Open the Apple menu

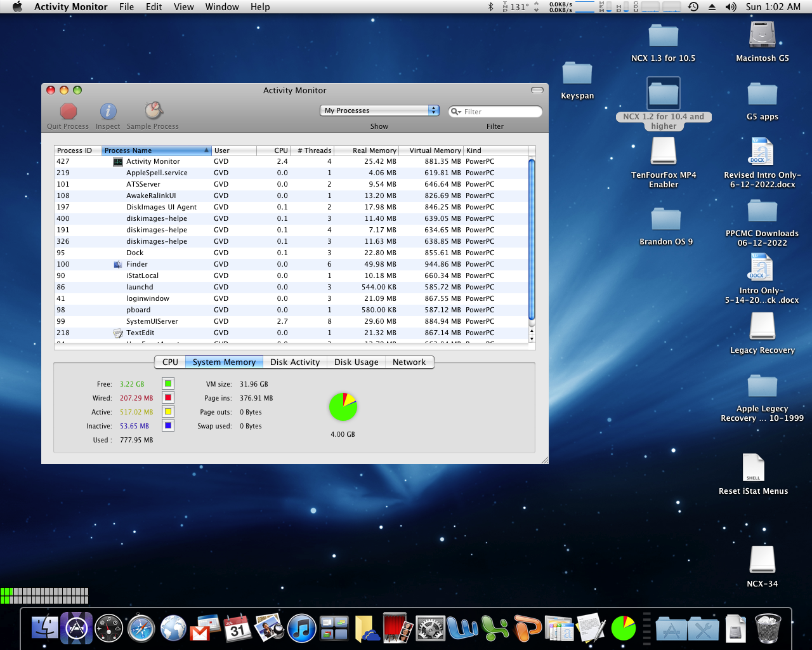click(17, 7)
